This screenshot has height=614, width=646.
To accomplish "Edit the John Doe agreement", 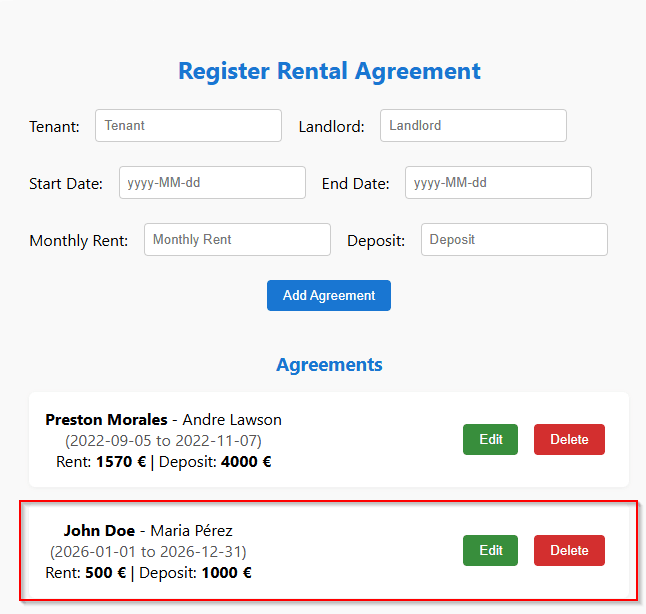I will click(490, 550).
